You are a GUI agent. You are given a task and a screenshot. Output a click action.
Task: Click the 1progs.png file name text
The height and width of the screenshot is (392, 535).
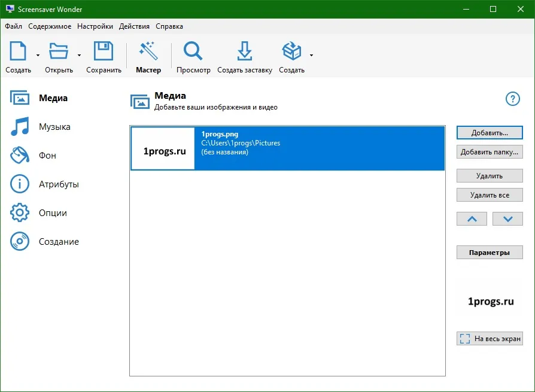click(220, 134)
